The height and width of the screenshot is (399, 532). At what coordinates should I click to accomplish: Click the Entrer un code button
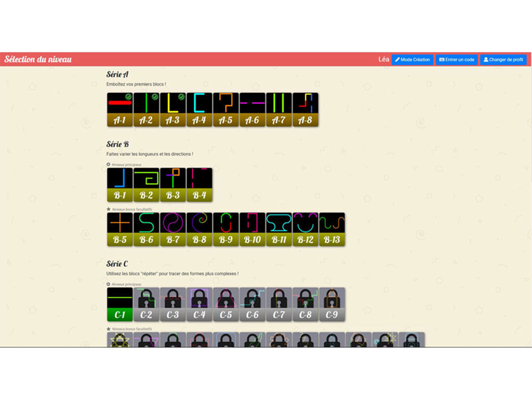click(x=456, y=59)
